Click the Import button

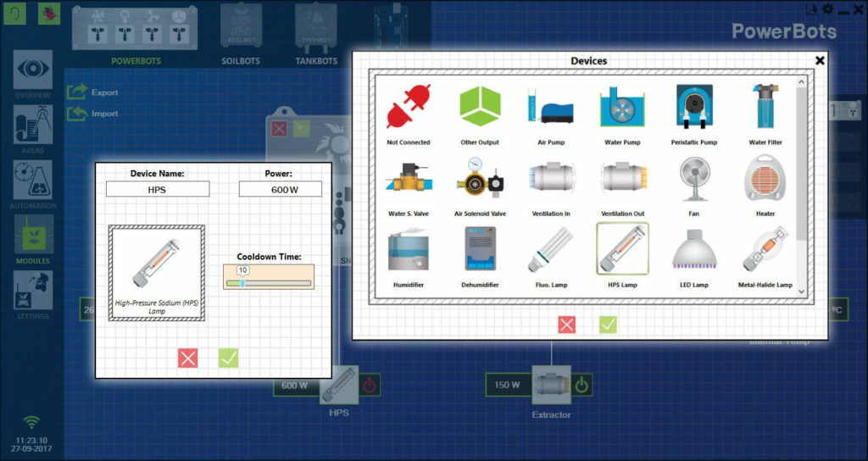(x=93, y=114)
